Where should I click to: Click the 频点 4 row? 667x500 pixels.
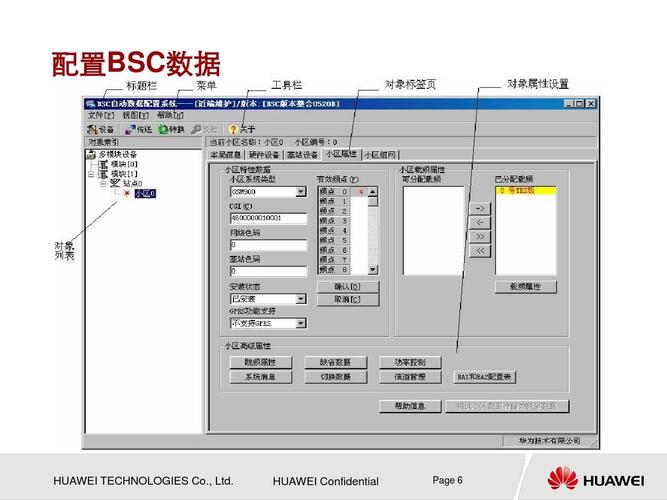[342, 231]
